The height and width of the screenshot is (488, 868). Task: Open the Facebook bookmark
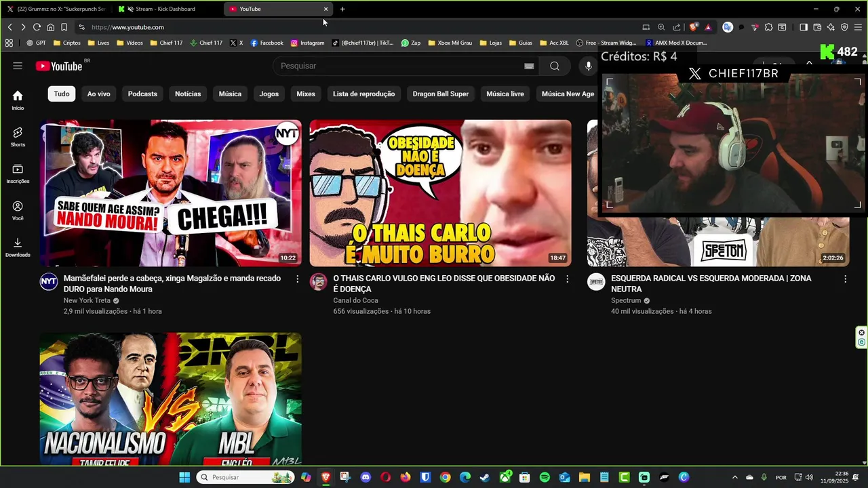click(267, 43)
